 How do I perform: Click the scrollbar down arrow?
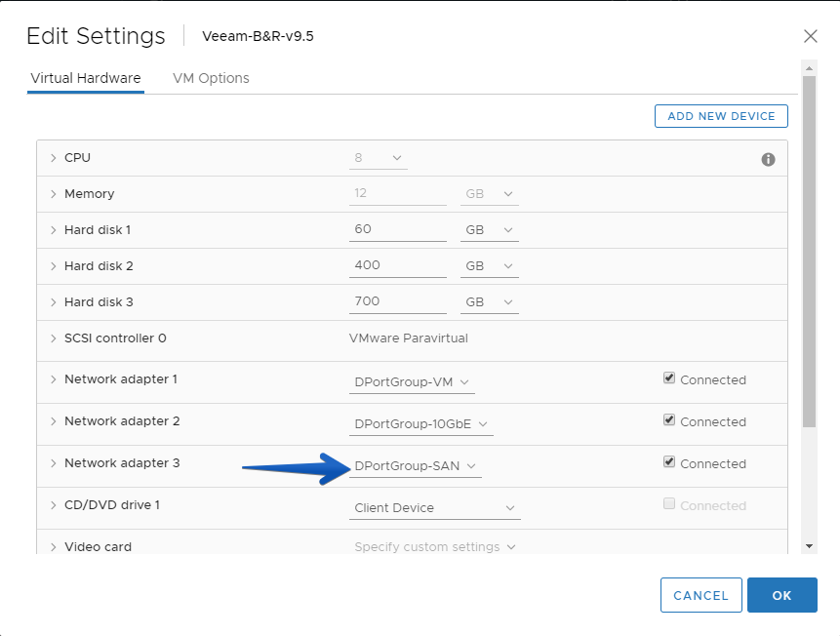[x=809, y=546]
